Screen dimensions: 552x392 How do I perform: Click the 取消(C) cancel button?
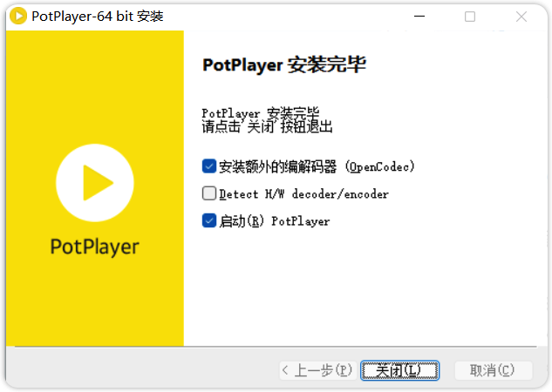click(x=493, y=370)
